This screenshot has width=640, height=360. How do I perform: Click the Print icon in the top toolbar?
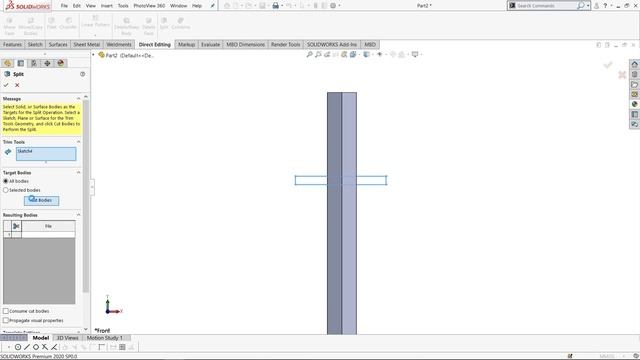click(x=276, y=6)
